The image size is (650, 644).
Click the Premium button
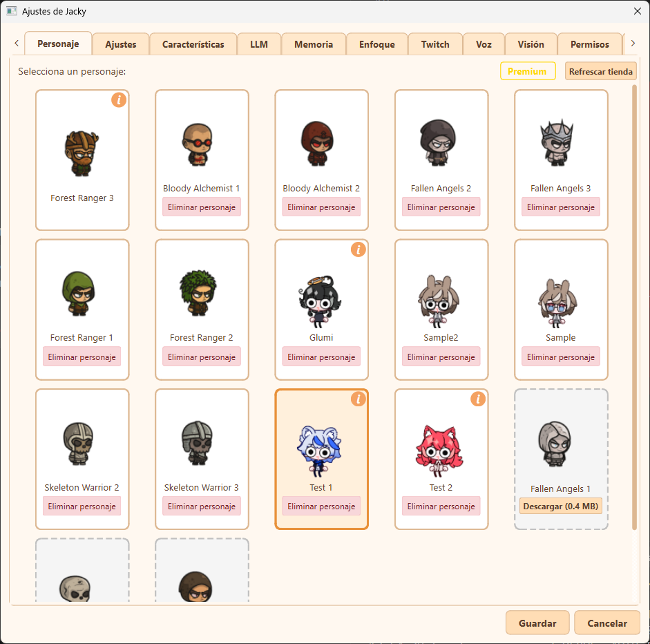pyautogui.click(x=528, y=71)
